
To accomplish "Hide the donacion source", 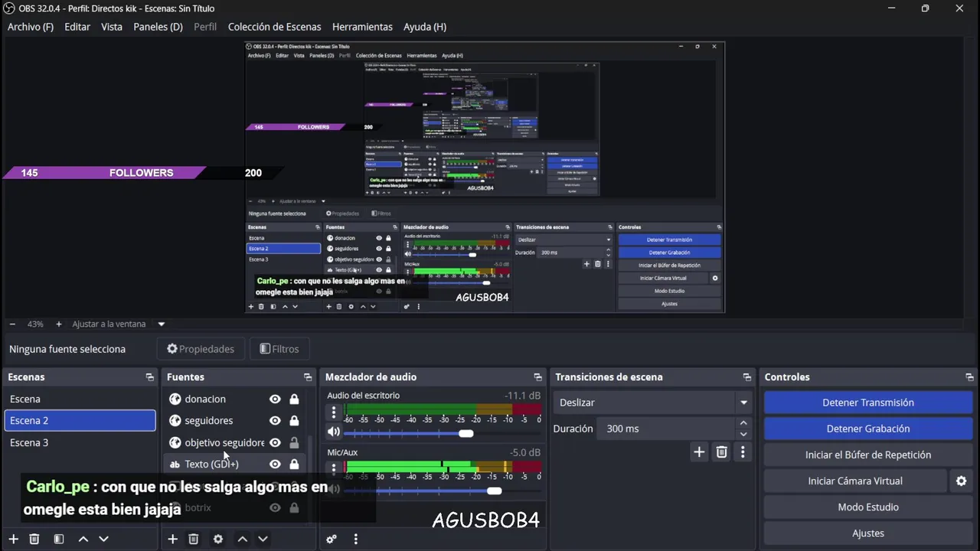I will click(x=275, y=399).
